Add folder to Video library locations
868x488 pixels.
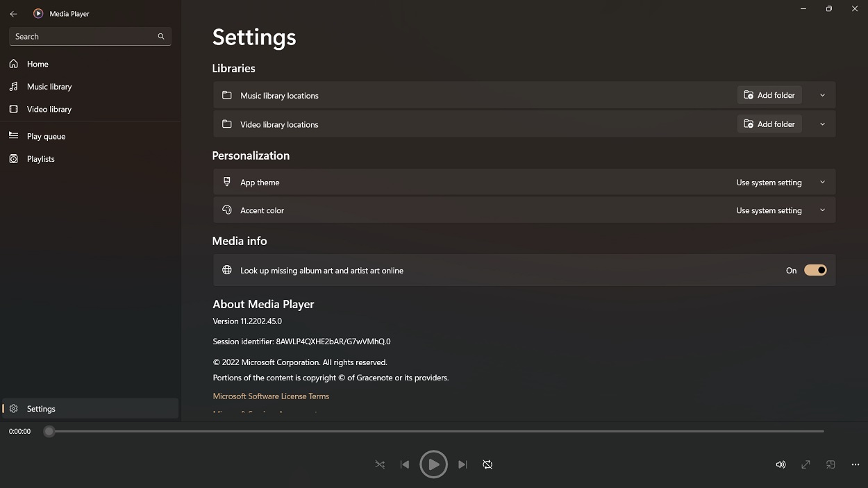point(769,124)
